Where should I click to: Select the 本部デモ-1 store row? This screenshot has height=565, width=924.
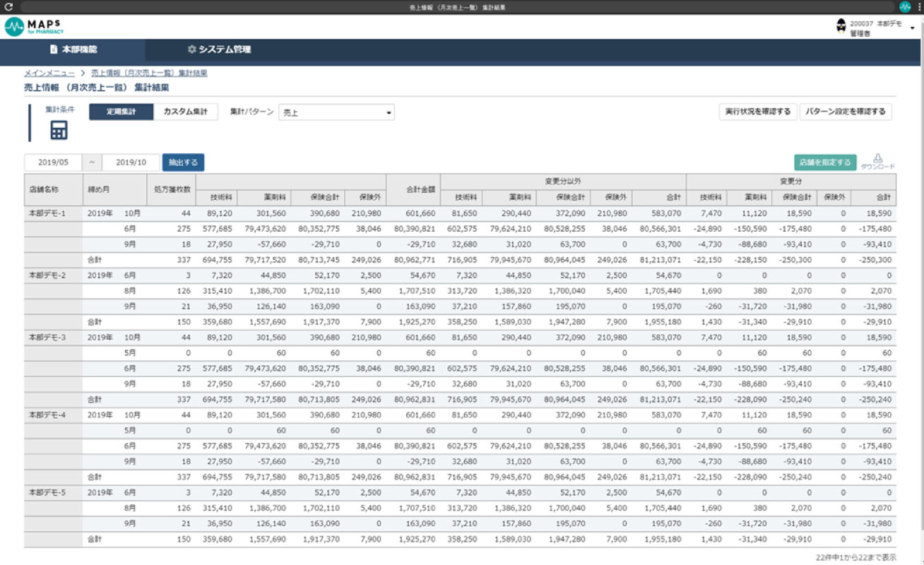click(x=460, y=213)
